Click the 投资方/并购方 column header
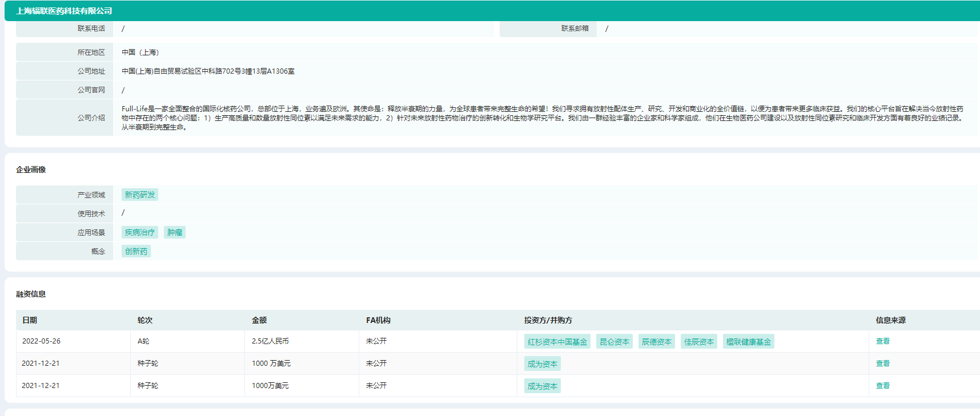Viewport: 980px width, 416px height. point(548,320)
